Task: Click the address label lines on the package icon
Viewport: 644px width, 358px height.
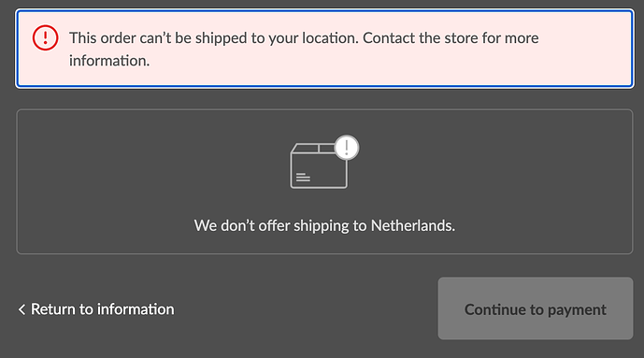Action: 303,177
